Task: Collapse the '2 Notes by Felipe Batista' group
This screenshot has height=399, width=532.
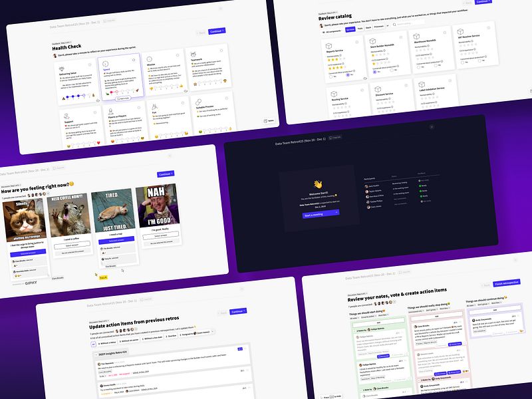Action: (353, 331)
